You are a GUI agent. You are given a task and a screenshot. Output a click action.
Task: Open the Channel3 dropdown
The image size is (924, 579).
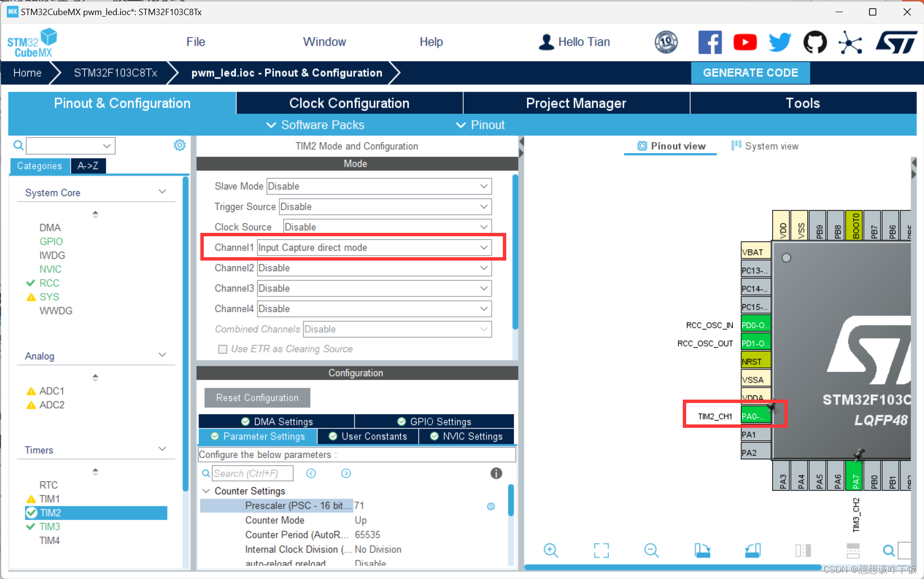click(x=374, y=288)
